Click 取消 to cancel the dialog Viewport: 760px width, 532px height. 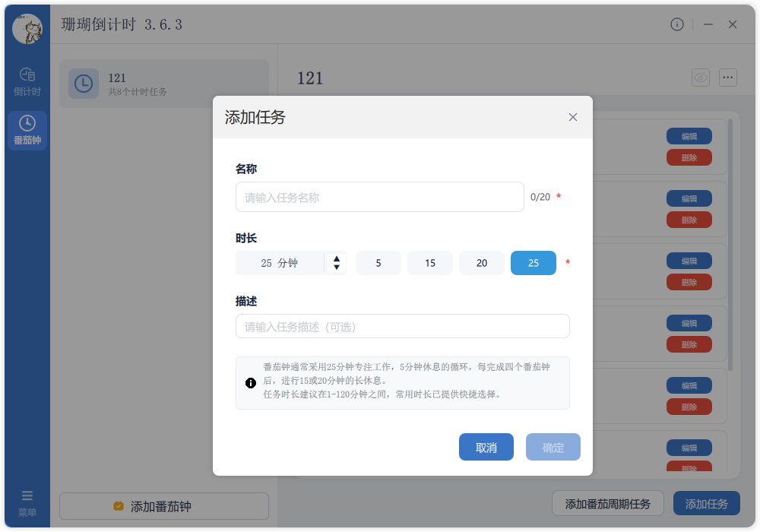486,447
